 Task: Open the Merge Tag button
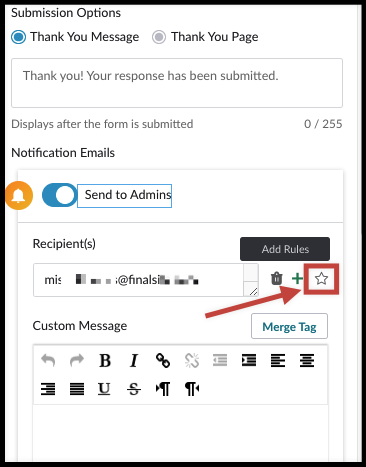[289, 326]
